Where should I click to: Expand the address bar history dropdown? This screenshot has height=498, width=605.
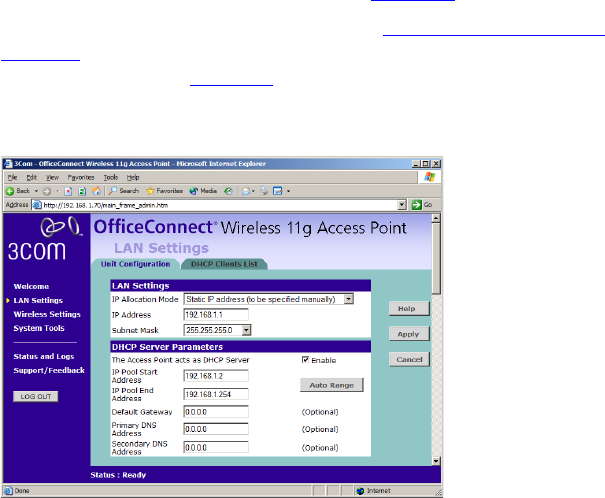tap(402, 205)
